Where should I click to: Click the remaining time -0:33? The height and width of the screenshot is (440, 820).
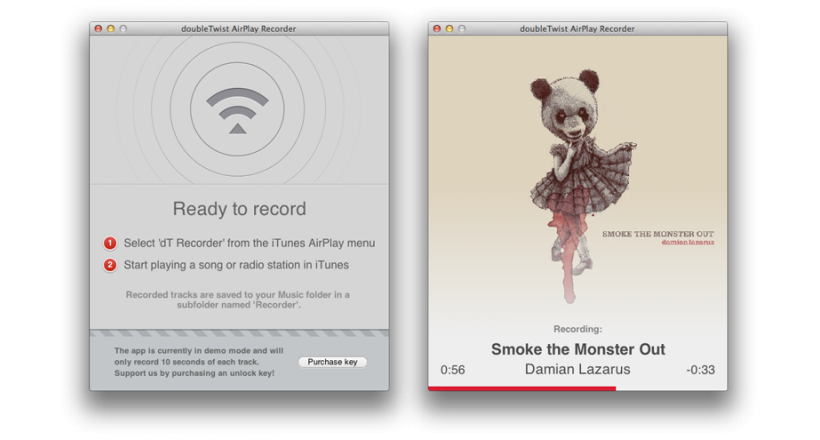pyautogui.click(x=700, y=370)
